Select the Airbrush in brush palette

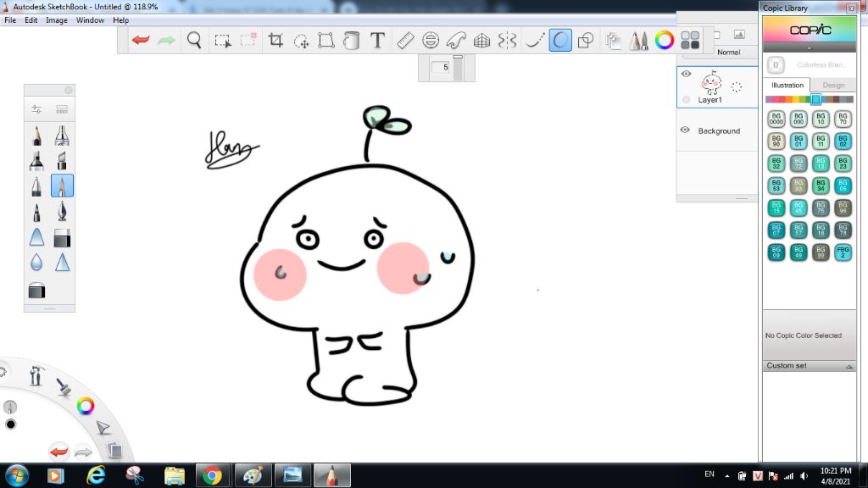62,136
